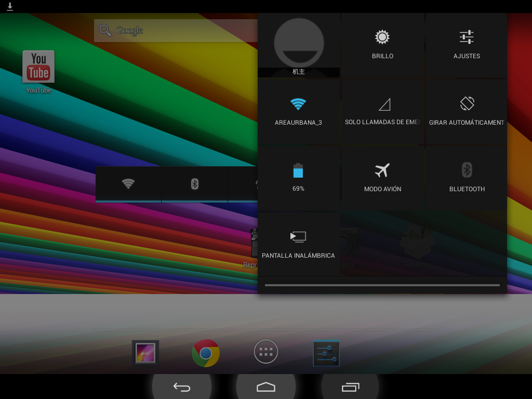This screenshot has height=399, width=532.
Task: Open the Settings sliders app in dock
Action: 326,353
